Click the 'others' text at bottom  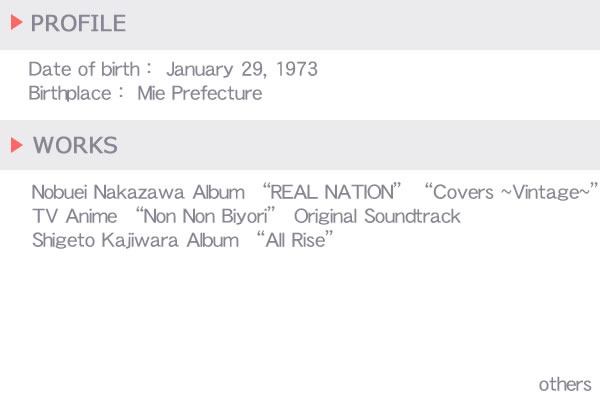click(565, 385)
